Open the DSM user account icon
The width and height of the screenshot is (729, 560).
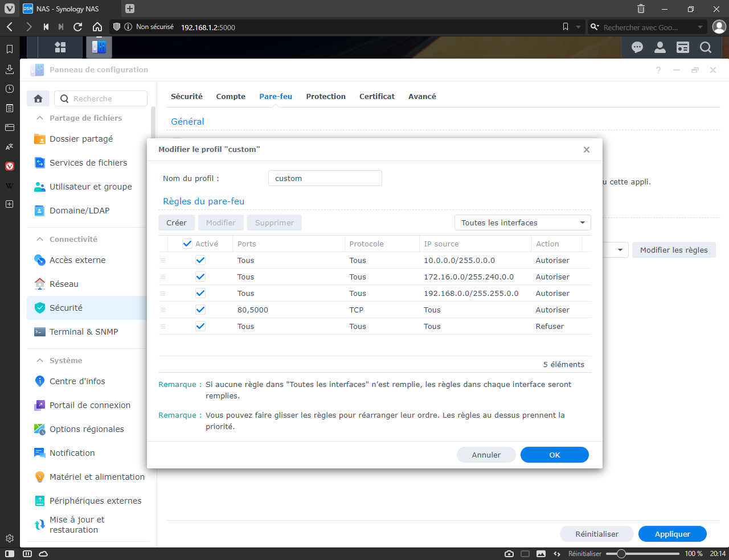pyautogui.click(x=660, y=48)
